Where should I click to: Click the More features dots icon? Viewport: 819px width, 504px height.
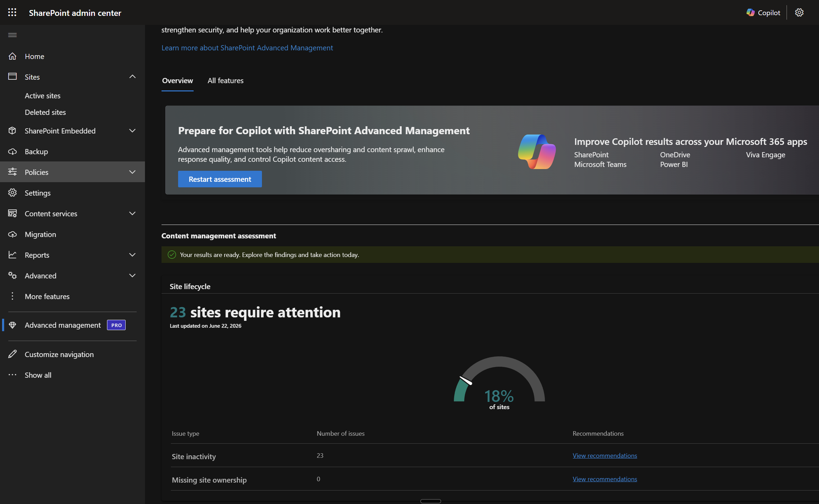pyautogui.click(x=12, y=296)
